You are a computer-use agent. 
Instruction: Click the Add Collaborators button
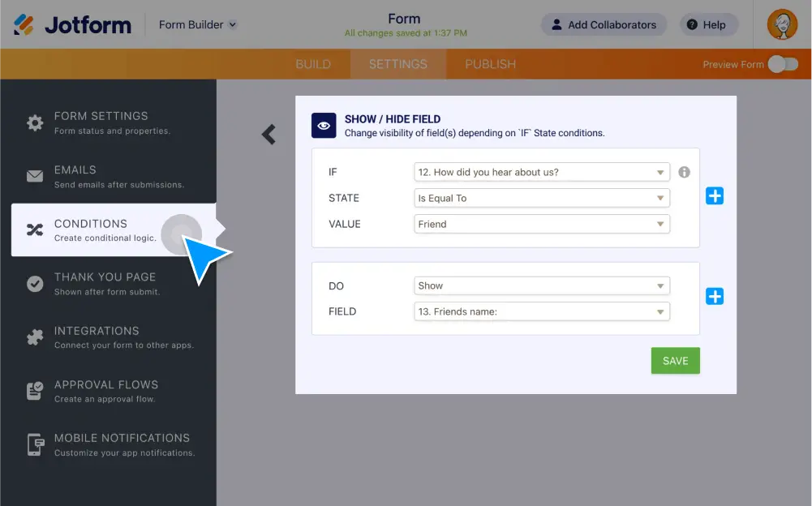(604, 24)
